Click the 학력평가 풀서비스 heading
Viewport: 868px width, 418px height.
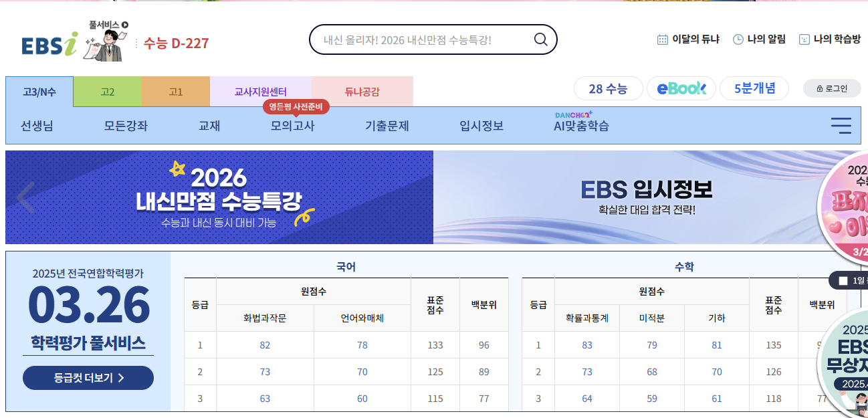coord(88,343)
